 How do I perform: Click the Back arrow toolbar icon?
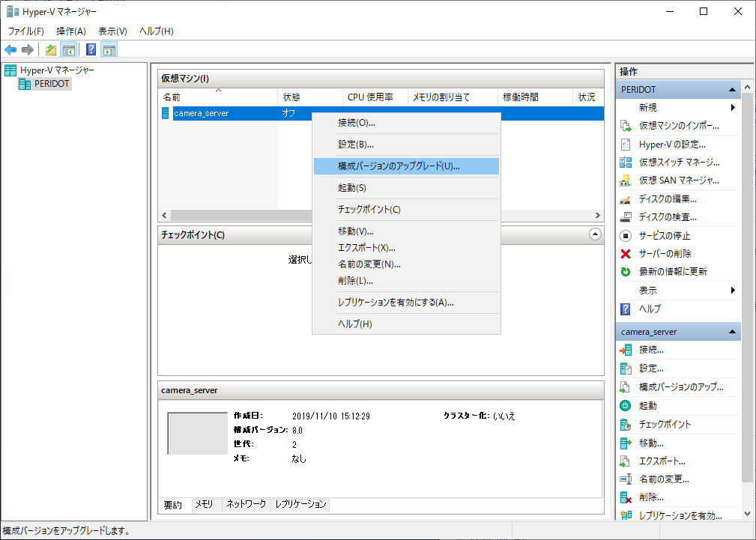tap(10, 49)
